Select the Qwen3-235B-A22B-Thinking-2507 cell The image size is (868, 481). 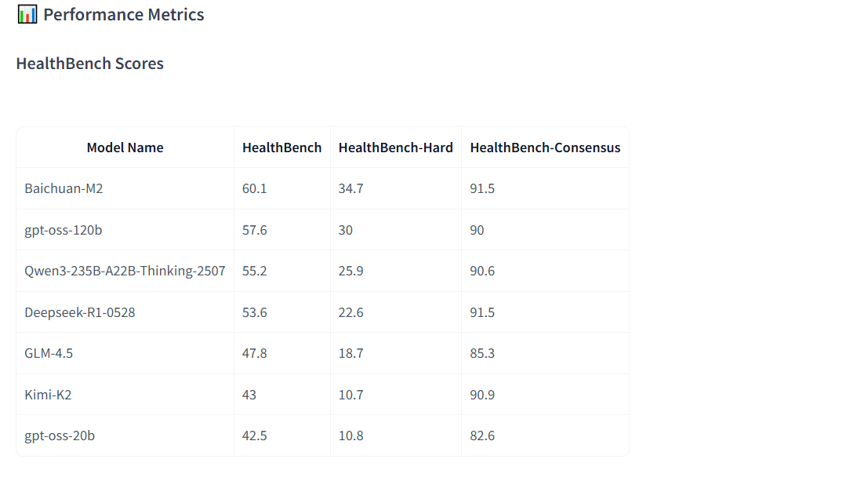tap(125, 271)
